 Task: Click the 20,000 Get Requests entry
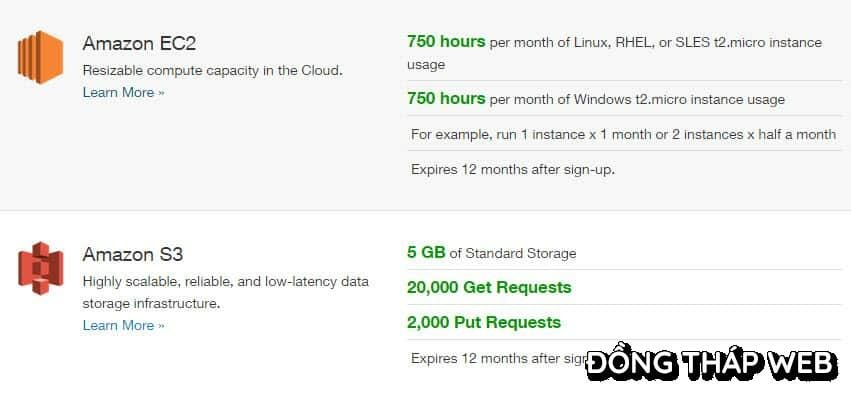pyautogui.click(x=489, y=287)
